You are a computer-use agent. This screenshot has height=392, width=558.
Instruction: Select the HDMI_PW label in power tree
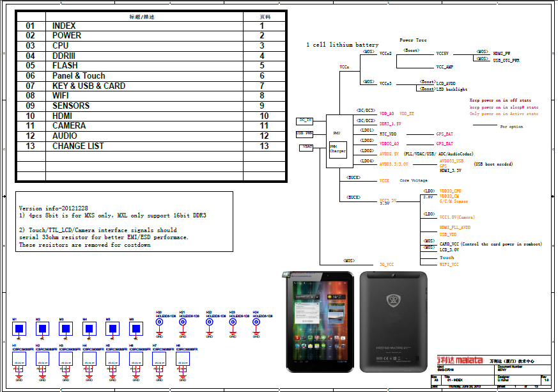502,54
